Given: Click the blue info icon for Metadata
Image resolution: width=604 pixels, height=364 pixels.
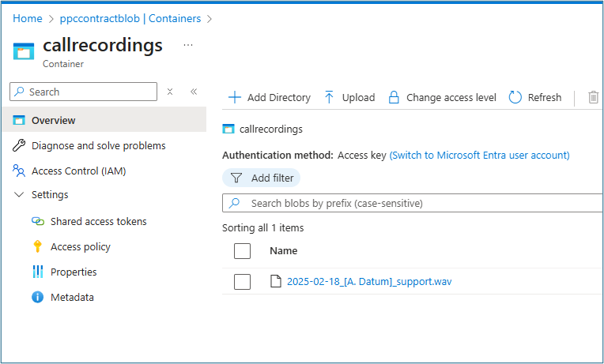Looking at the screenshot, I should tap(38, 297).
